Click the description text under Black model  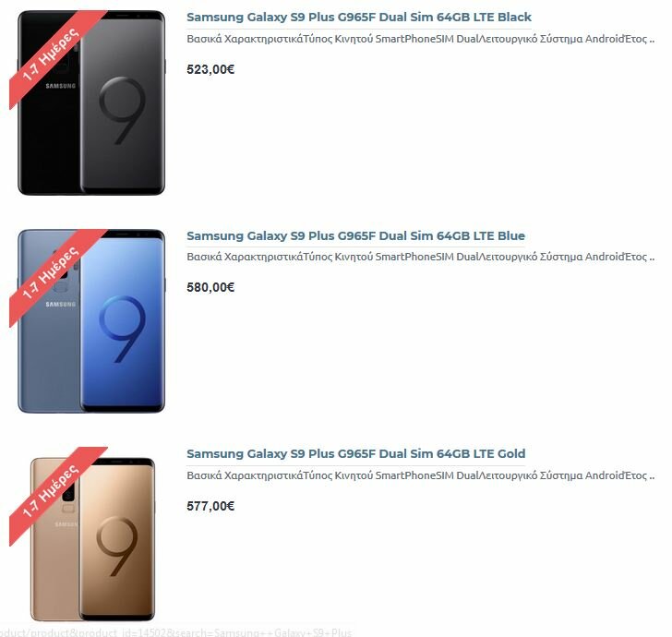pyautogui.click(x=420, y=39)
